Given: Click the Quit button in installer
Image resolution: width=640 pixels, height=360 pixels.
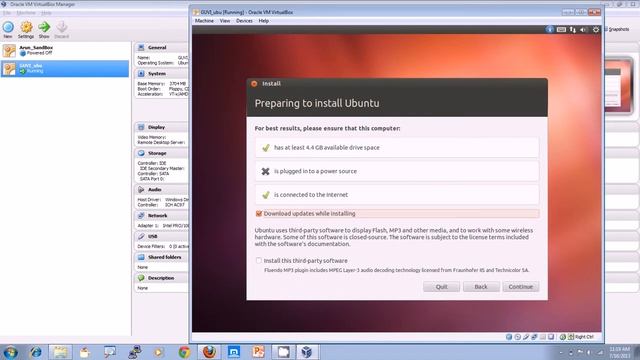Looking at the screenshot, I should point(442,287).
